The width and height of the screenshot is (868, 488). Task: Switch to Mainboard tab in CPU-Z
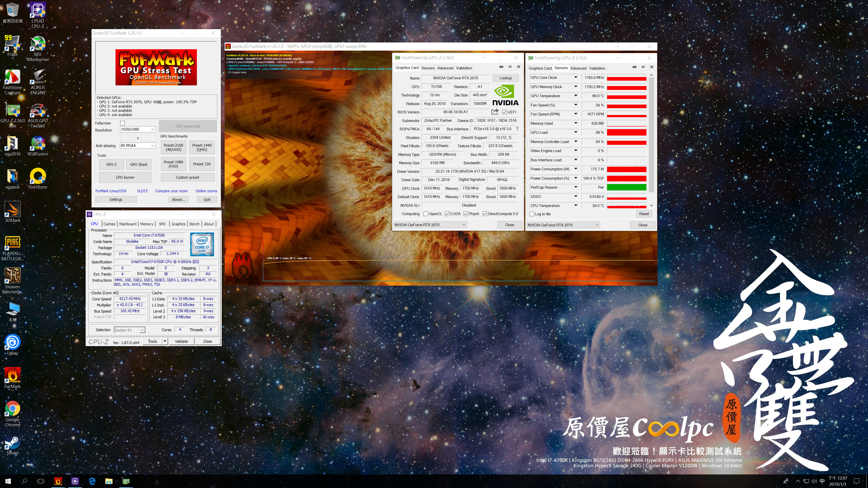128,224
